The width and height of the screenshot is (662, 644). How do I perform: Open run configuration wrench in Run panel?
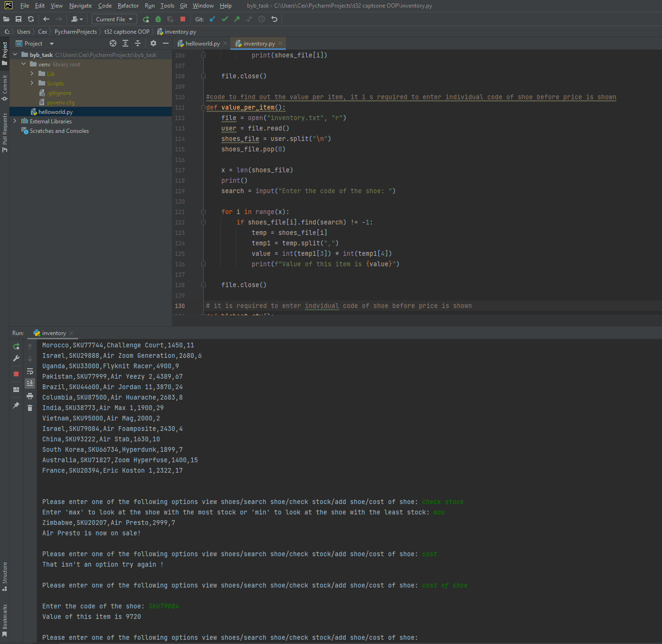tap(16, 358)
